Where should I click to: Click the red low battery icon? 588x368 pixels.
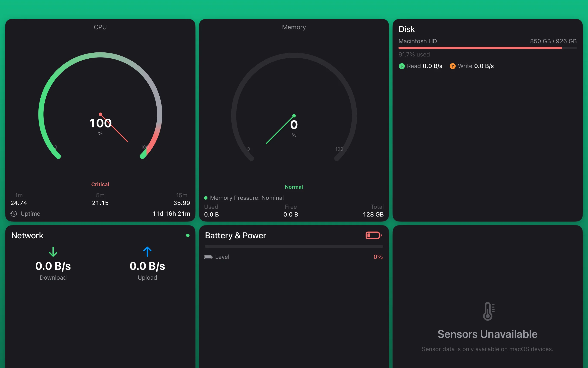click(x=373, y=235)
